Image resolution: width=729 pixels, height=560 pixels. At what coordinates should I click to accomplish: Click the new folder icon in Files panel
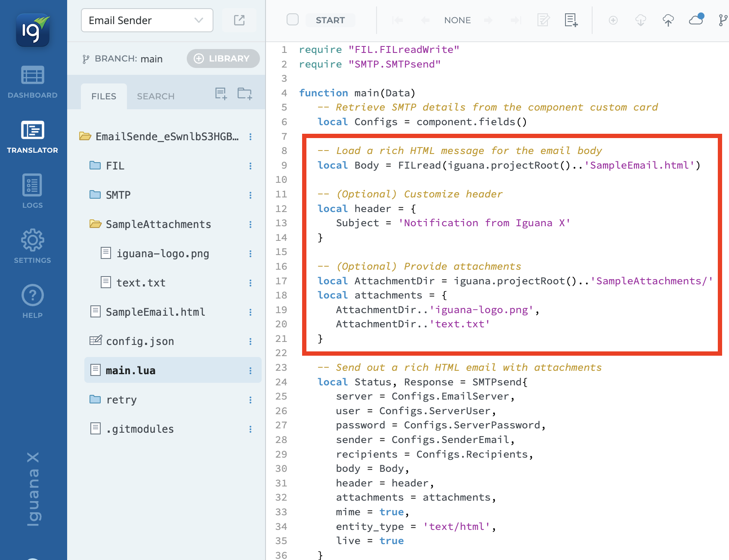point(244,94)
